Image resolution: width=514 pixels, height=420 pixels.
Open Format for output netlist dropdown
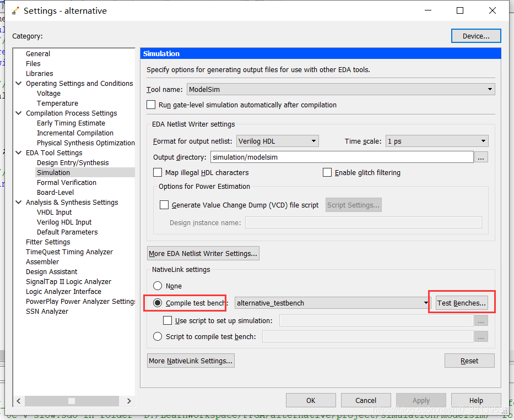(277, 141)
